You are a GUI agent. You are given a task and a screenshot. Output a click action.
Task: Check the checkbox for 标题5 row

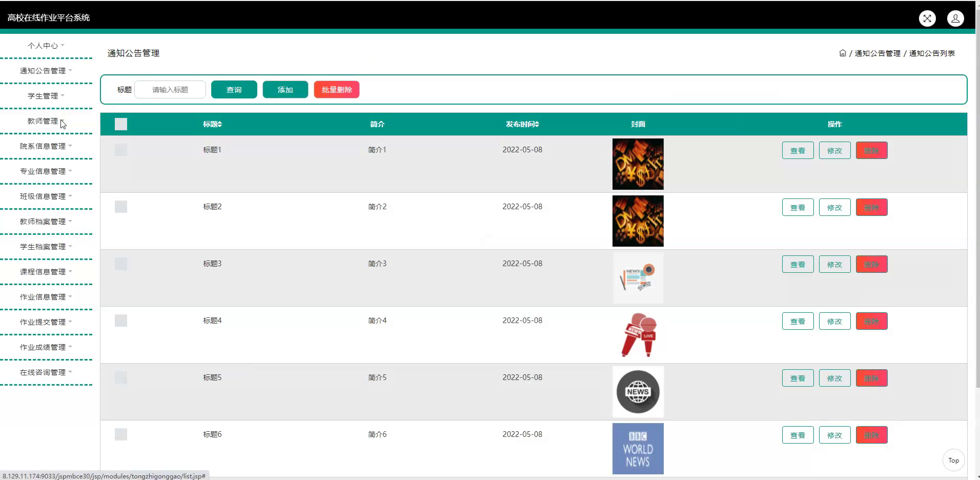(121, 377)
